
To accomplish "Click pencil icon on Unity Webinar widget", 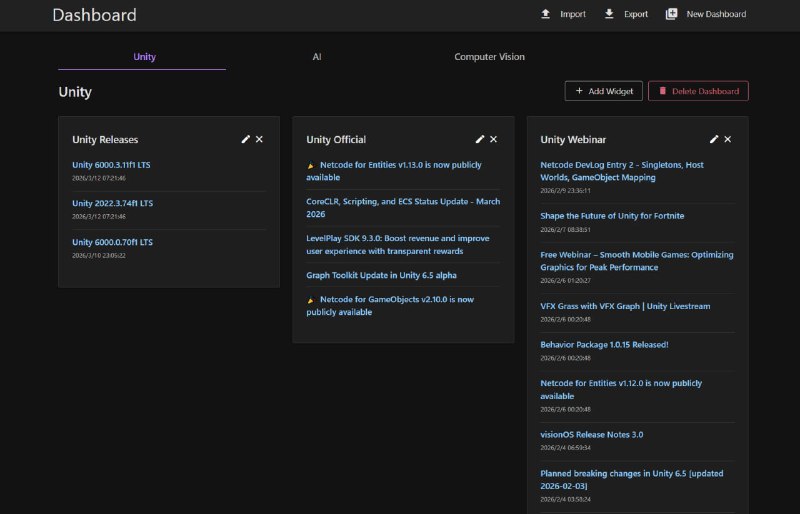I will click(714, 139).
